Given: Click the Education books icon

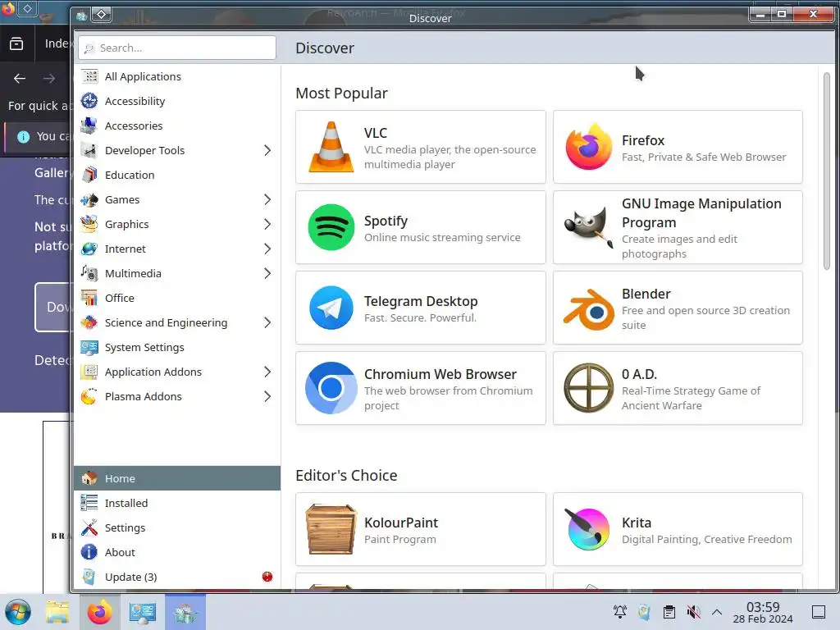Looking at the screenshot, I should pyautogui.click(x=89, y=176).
